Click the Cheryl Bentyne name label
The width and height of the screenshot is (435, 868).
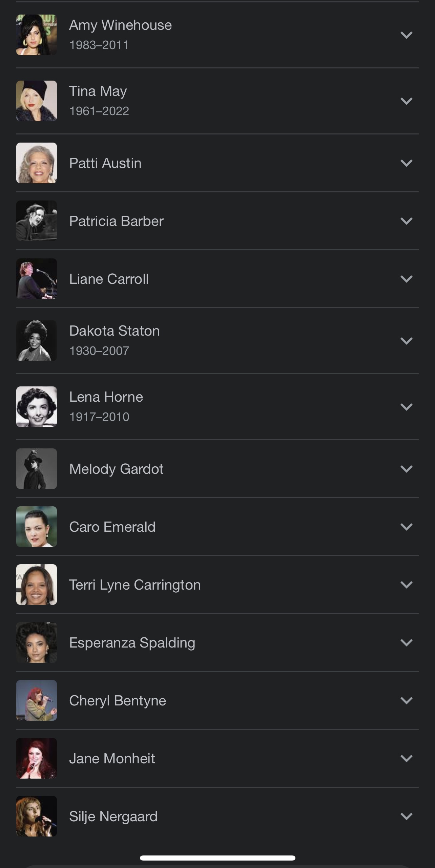click(x=118, y=701)
